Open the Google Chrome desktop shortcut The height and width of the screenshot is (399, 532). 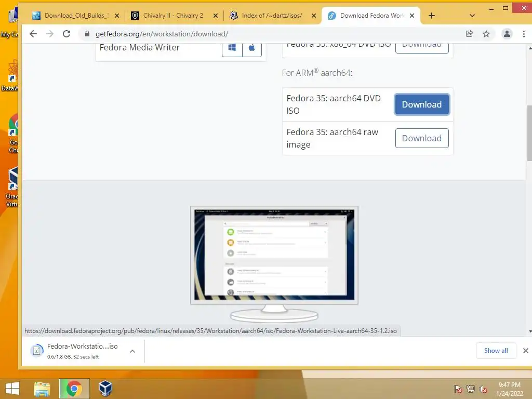(x=13, y=134)
